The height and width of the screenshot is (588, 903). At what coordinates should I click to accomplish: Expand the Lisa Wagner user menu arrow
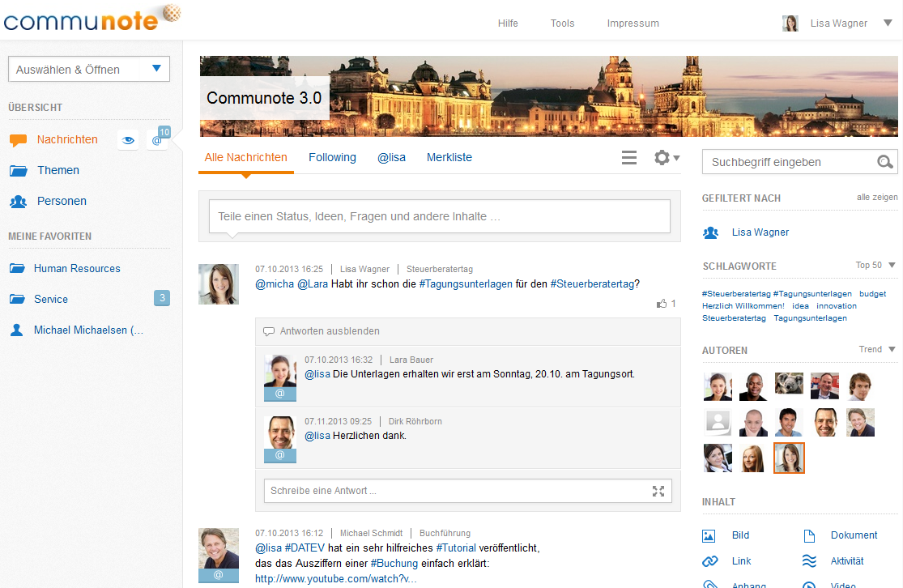888,23
